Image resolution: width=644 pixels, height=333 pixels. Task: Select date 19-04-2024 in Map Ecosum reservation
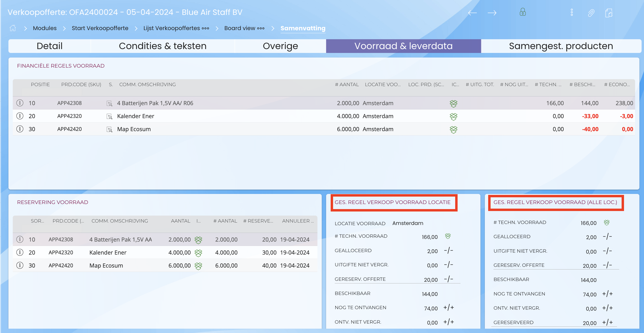pos(295,266)
